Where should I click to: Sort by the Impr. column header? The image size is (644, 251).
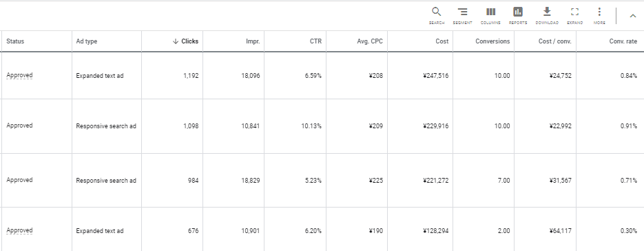coord(253,41)
